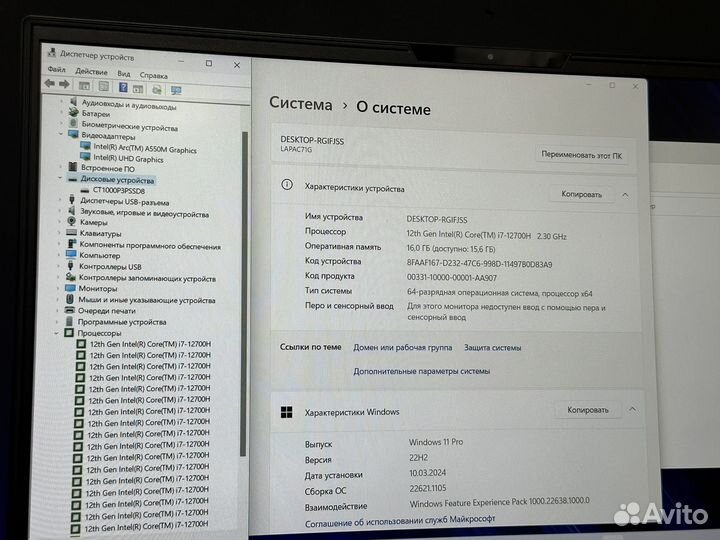
Task: Collapse the Процессоры node
Action: pos(56,333)
